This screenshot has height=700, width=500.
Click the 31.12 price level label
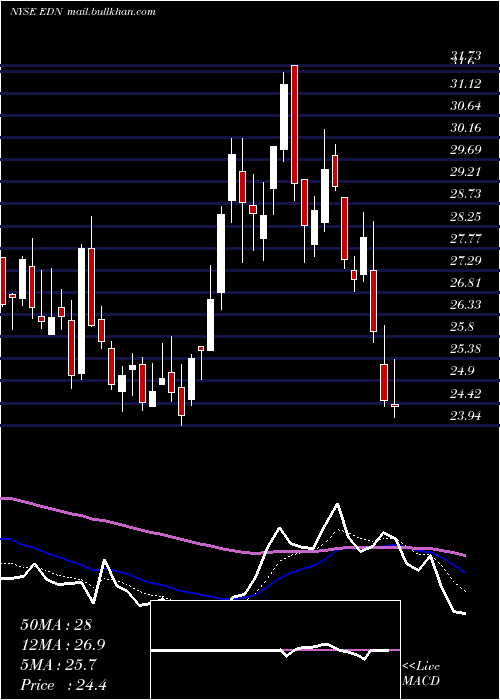tap(466, 83)
